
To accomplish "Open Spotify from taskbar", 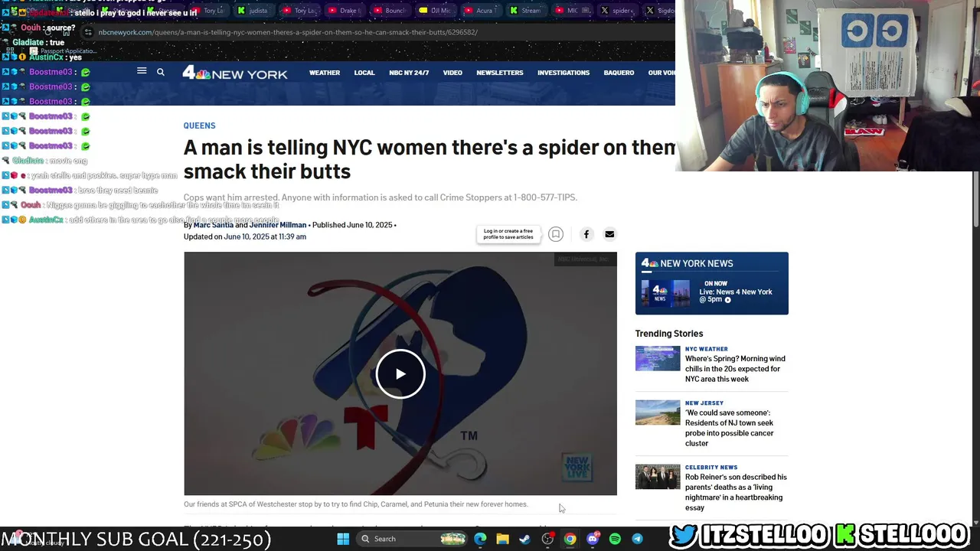I will coord(615,539).
